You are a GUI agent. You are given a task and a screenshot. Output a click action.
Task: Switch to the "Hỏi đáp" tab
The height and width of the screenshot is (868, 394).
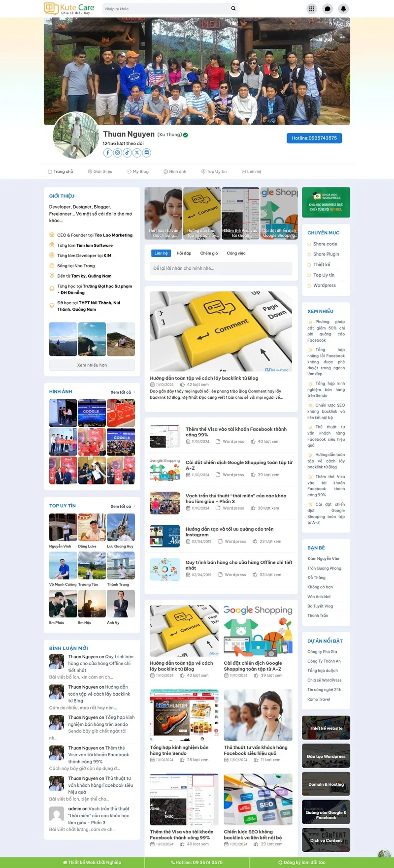pyautogui.click(x=184, y=254)
